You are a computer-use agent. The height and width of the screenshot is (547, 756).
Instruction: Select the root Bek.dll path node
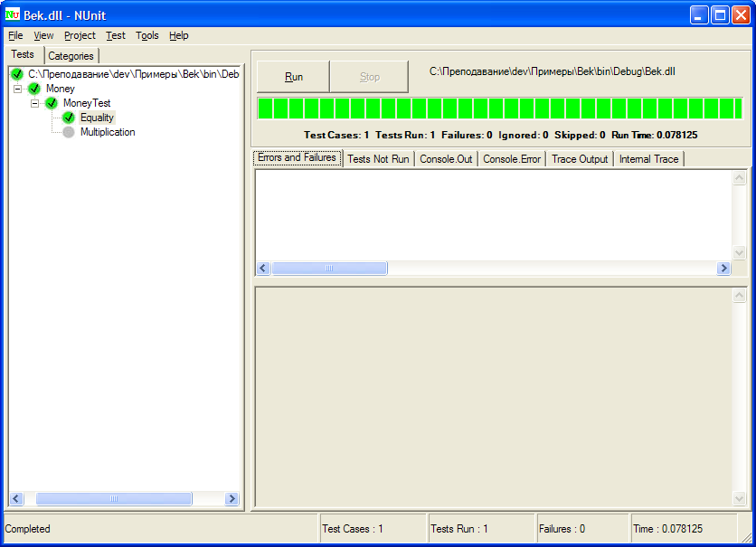[x=134, y=74]
